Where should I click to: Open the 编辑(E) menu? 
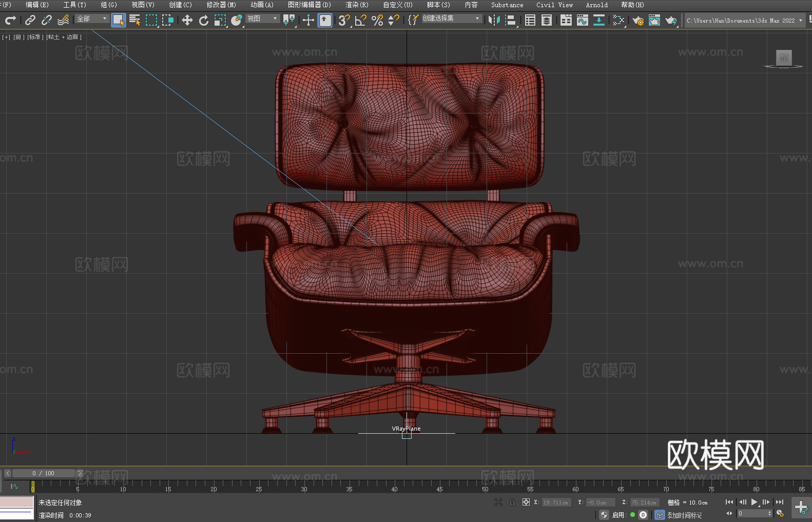[37, 5]
